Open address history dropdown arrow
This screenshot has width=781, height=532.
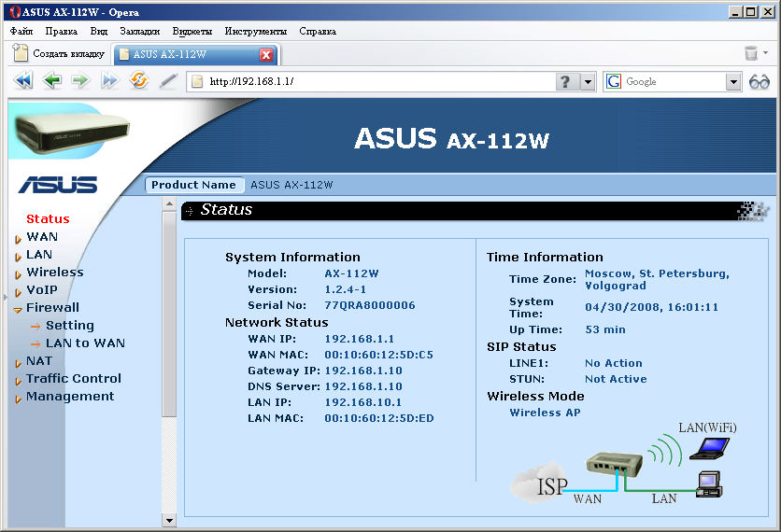pos(589,81)
